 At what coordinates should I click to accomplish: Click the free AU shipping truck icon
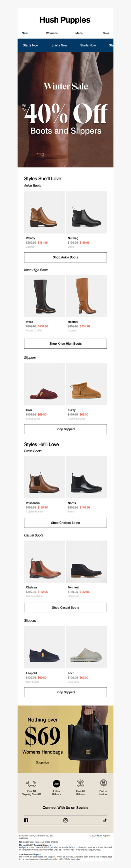tap(31, 784)
